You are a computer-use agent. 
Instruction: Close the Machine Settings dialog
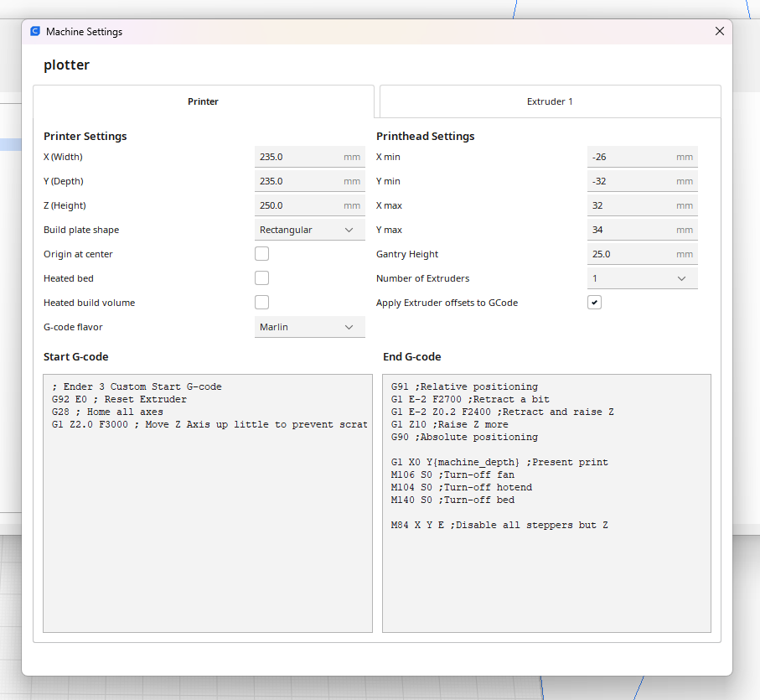coord(719,31)
